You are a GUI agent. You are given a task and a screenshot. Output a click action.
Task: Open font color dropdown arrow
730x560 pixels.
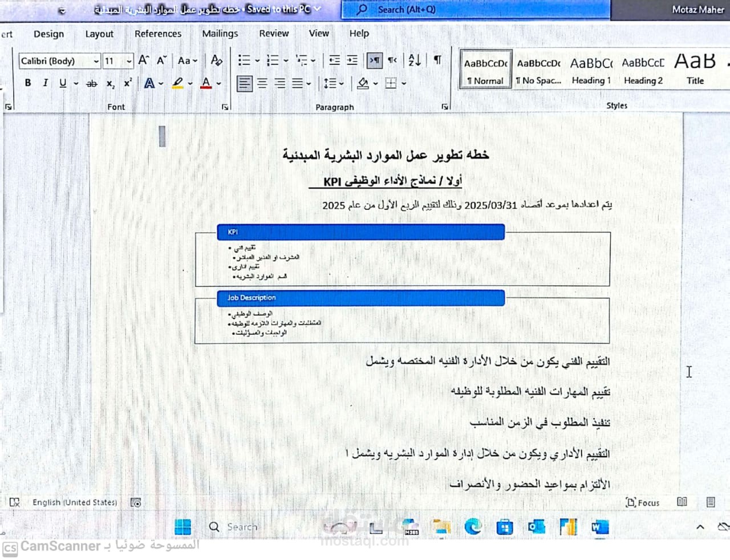click(218, 83)
